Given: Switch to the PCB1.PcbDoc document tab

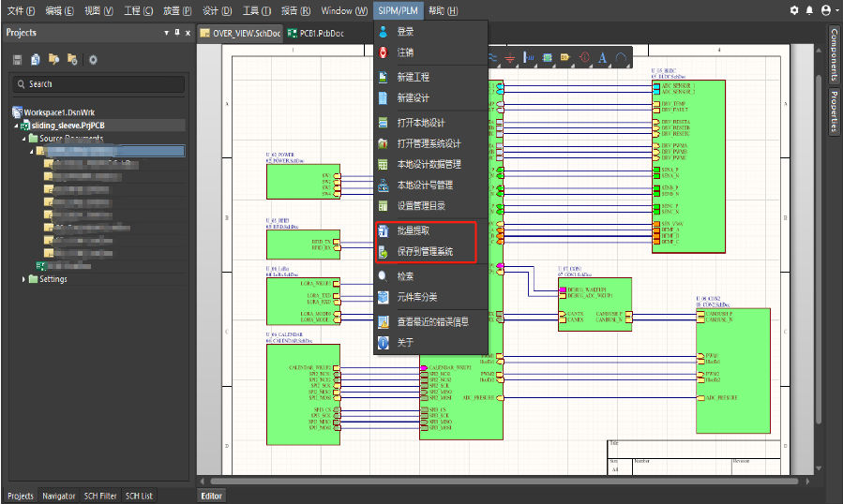Looking at the screenshot, I should click(x=315, y=33).
